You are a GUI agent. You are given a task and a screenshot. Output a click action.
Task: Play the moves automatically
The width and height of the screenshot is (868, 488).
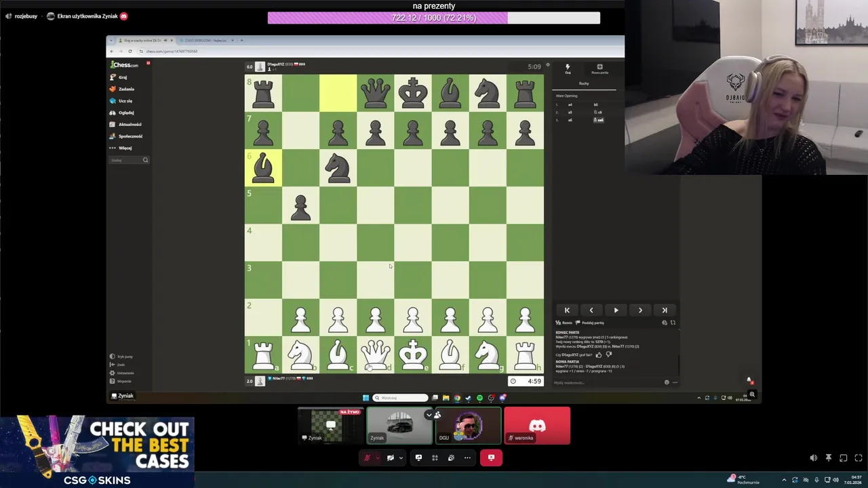tap(616, 310)
